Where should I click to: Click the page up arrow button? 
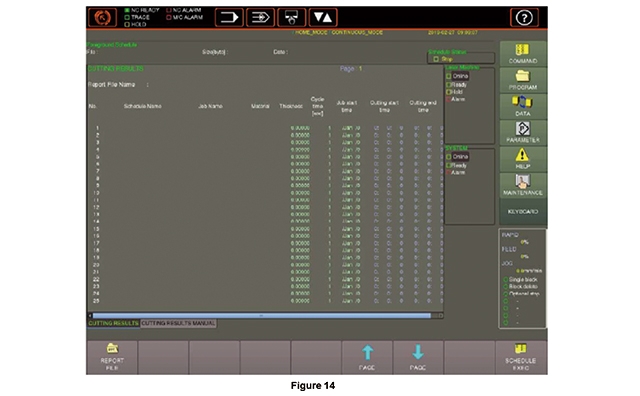pos(367,357)
